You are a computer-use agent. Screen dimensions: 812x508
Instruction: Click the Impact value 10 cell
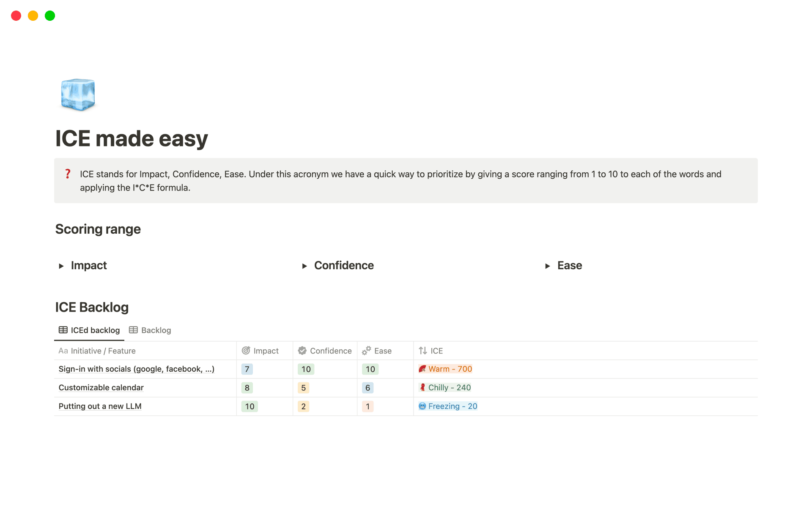click(x=250, y=406)
